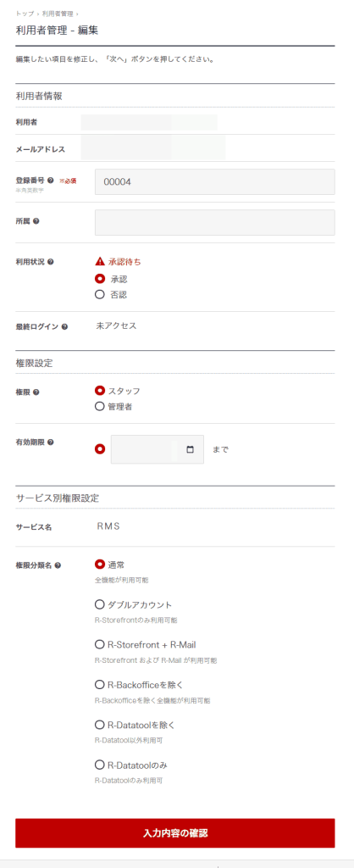
Task: Click help icon beside 最終ログイン
Action: tap(64, 326)
